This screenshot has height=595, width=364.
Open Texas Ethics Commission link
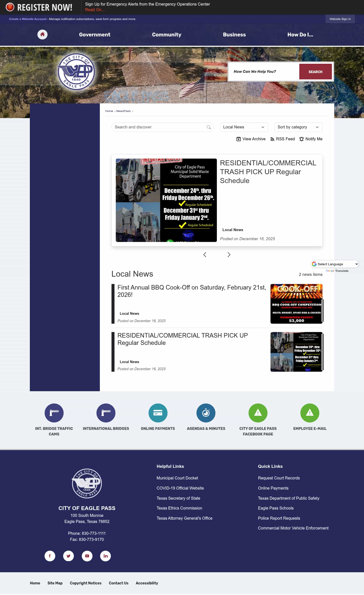click(x=179, y=508)
